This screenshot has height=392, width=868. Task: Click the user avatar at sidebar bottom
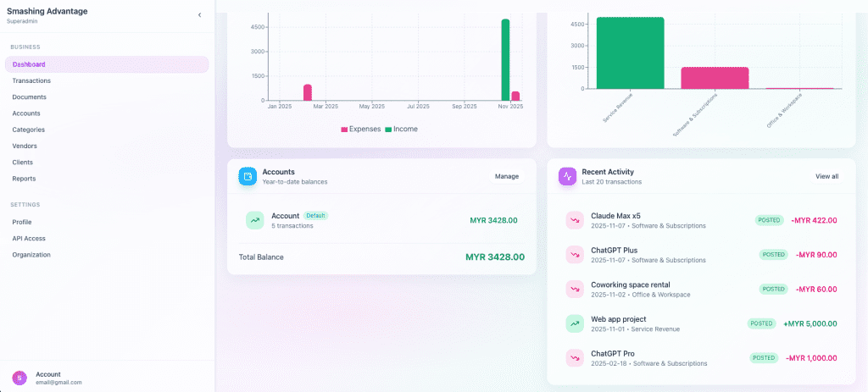(x=19, y=378)
